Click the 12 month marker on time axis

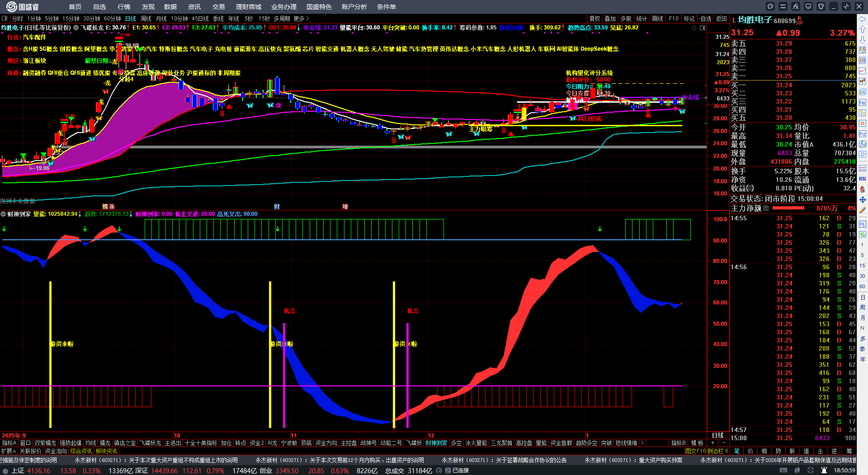pyautogui.click(x=431, y=435)
